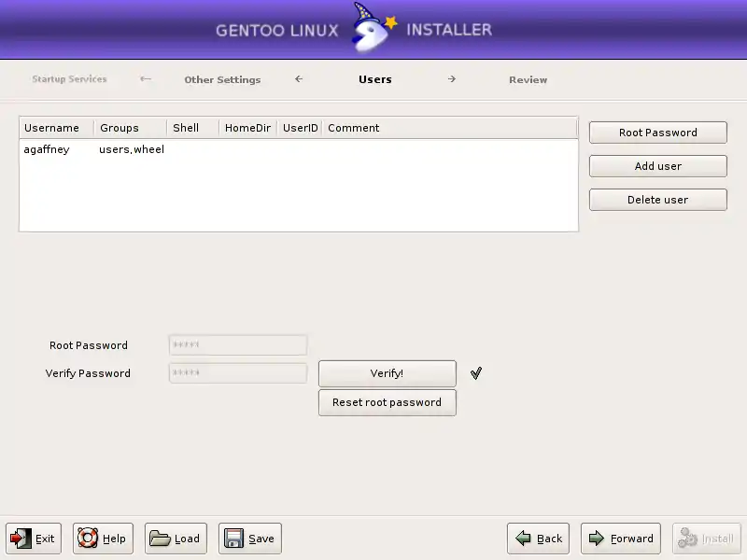Screen dimensions: 747x560
Task: Hit the Verify! button
Action: (387, 373)
